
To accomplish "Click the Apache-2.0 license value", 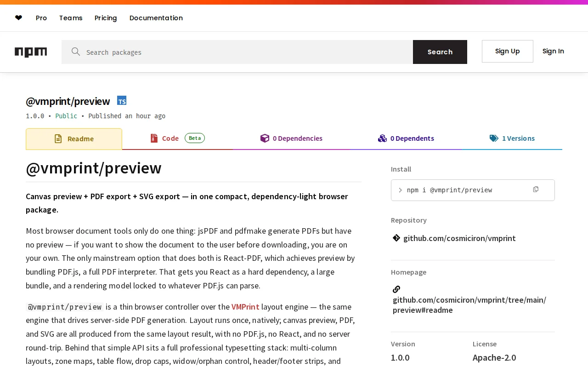I will (x=494, y=357).
